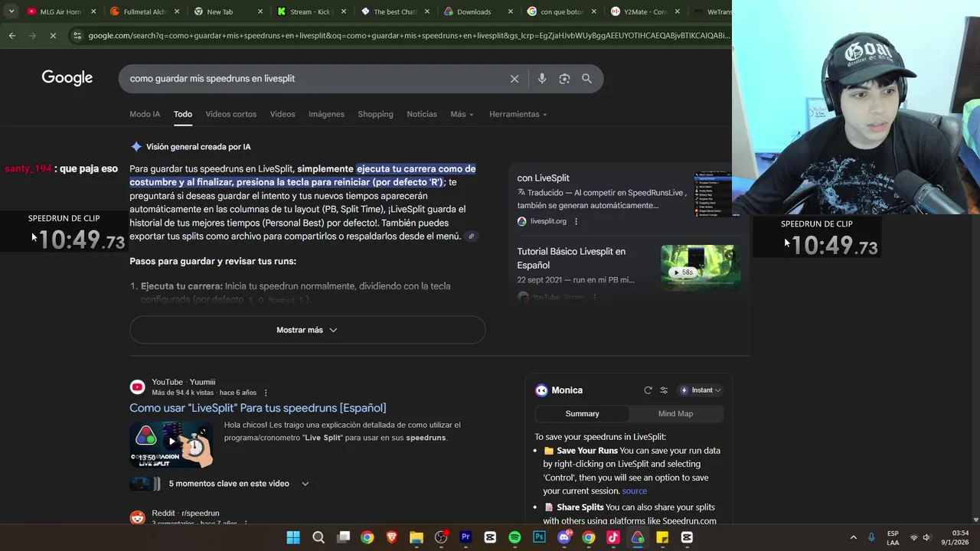Switch to Imágenes search tab
Image resolution: width=980 pixels, height=551 pixels.
tap(326, 114)
